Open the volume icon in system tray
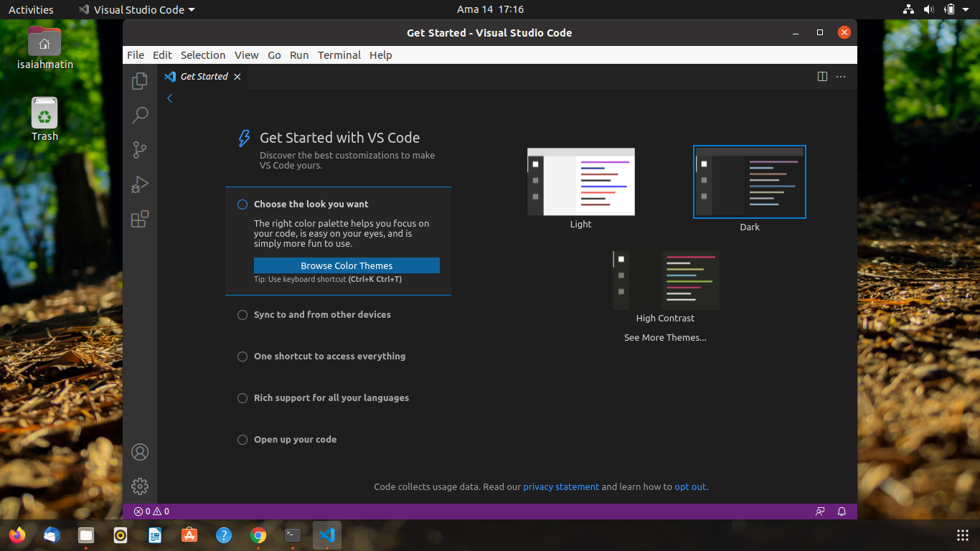Viewport: 980px width, 551px height. click(929, 10)
